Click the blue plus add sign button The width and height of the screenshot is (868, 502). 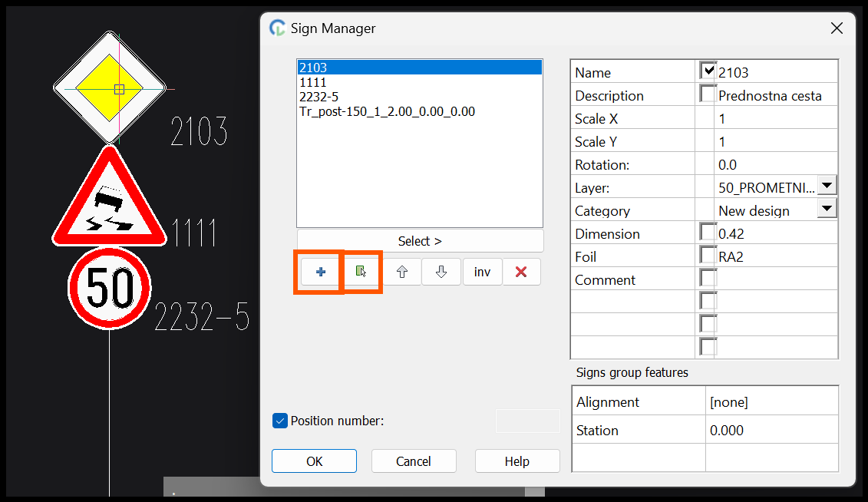[x=321, y=272]
